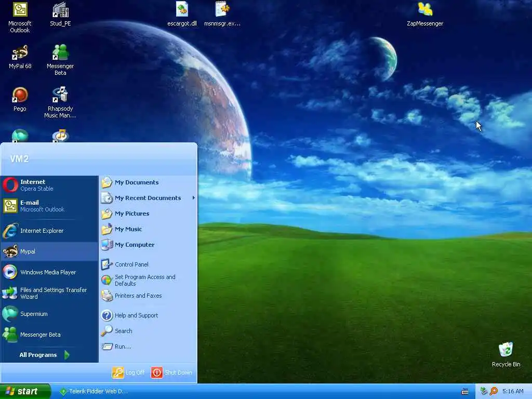532x399 pixels.
Task: Select the msnmsgr.ex... file icon
Action: point(222,14)
